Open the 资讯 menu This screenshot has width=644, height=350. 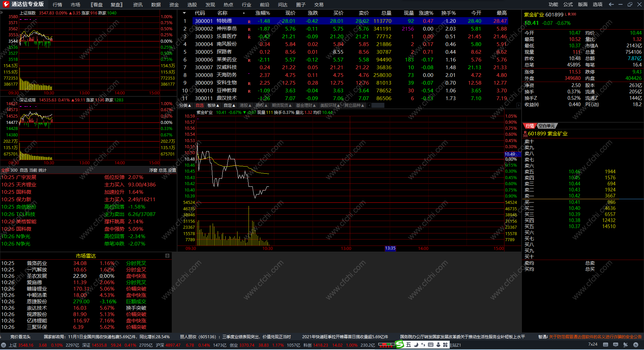coord(138,5)
